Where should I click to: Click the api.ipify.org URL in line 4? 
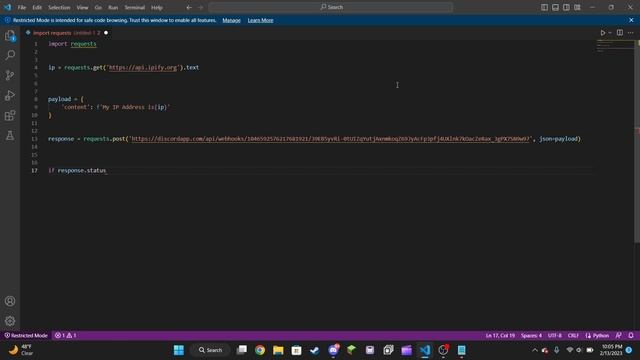[x=143, y=68]
